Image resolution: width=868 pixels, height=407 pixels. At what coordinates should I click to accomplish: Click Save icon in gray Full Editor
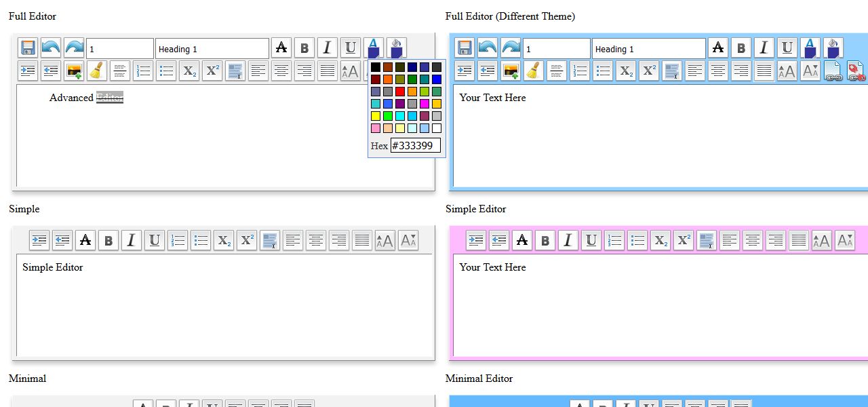(x=28, y=48)
